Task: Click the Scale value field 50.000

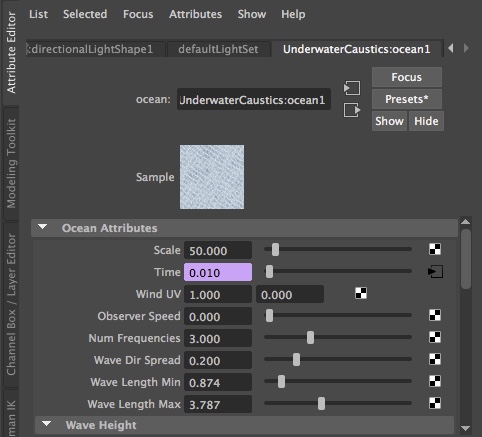Action: 218,250
